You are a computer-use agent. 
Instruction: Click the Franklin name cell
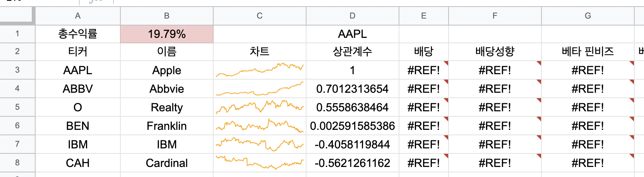[167, 126]
